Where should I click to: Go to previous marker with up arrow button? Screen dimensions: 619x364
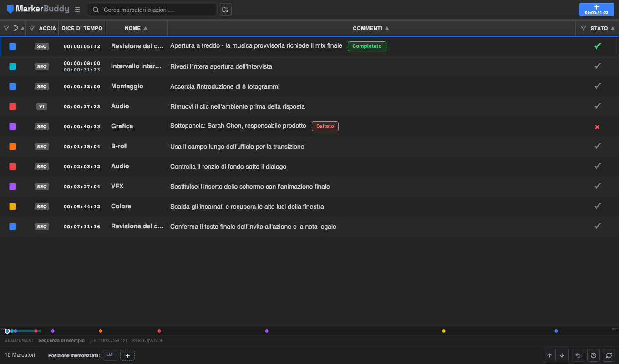click(549, 355)
